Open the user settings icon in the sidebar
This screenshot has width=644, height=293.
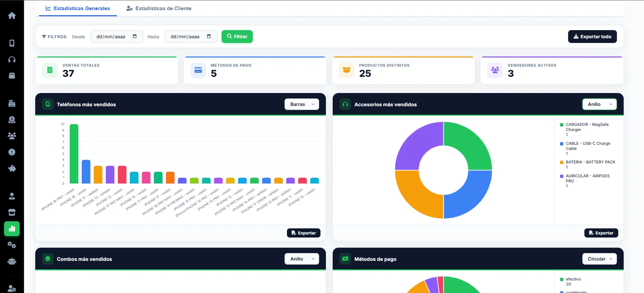tap(12, 289)
